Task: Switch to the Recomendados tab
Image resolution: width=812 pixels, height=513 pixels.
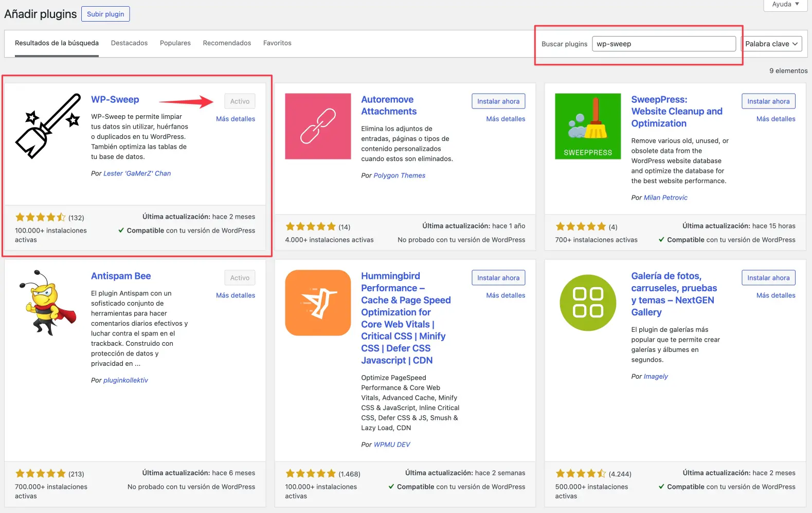Action: tap(227, 43)
